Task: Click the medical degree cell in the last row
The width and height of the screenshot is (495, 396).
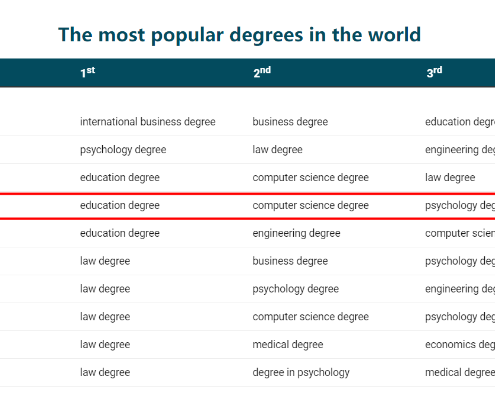Action: tap(460, 372)
